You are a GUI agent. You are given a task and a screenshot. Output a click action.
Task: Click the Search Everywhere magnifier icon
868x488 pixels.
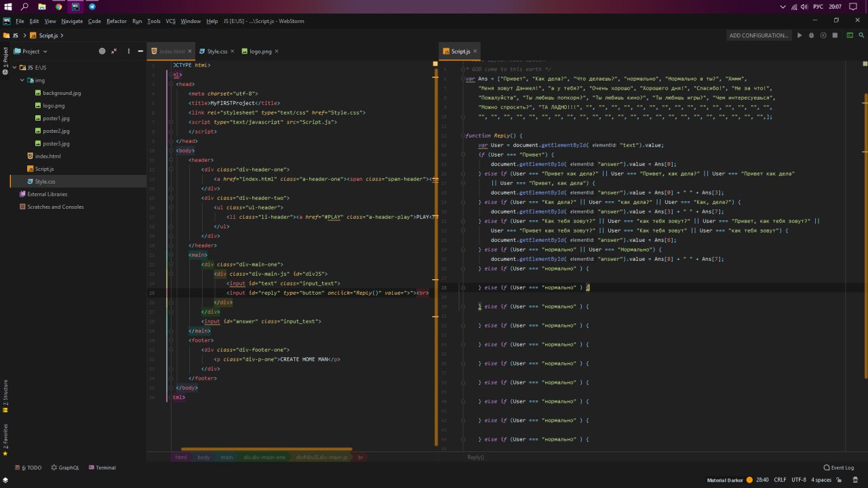coord(861,35)
